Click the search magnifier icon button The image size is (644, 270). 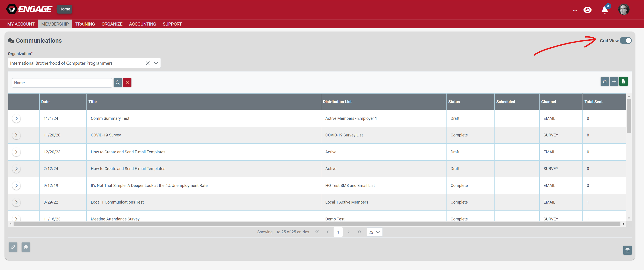[x=118, y=82]
